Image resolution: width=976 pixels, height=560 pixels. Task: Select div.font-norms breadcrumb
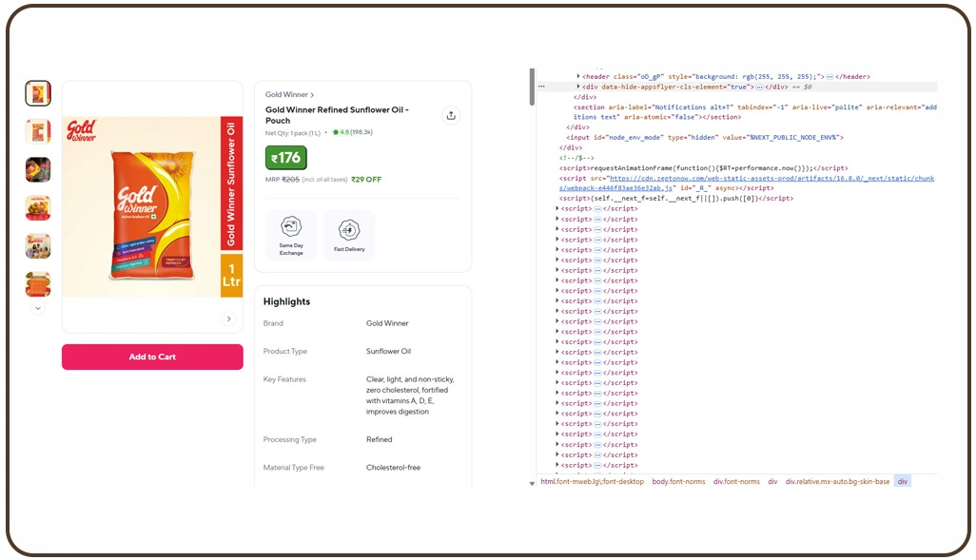click(736, 482)
